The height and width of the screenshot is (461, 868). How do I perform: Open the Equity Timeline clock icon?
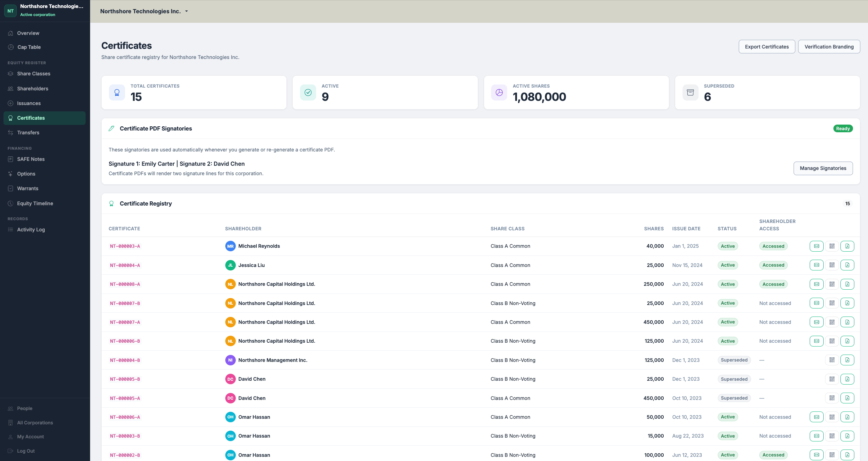(x=10, y=203)
